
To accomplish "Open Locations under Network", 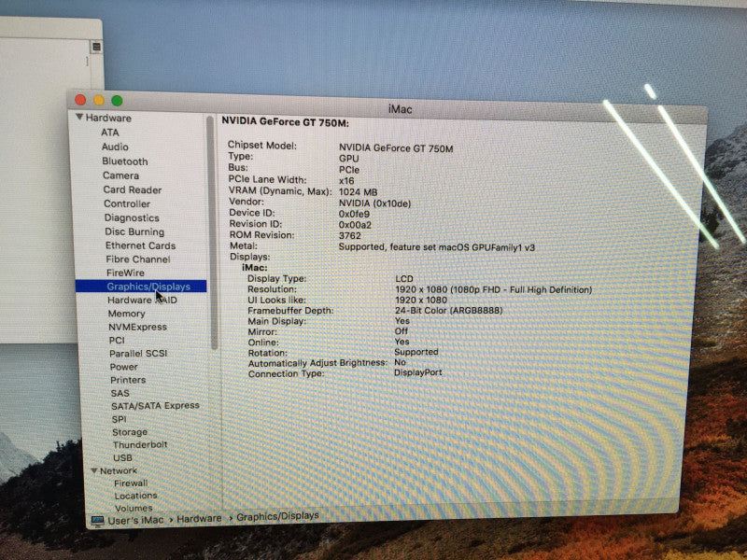I will [135, 496].
